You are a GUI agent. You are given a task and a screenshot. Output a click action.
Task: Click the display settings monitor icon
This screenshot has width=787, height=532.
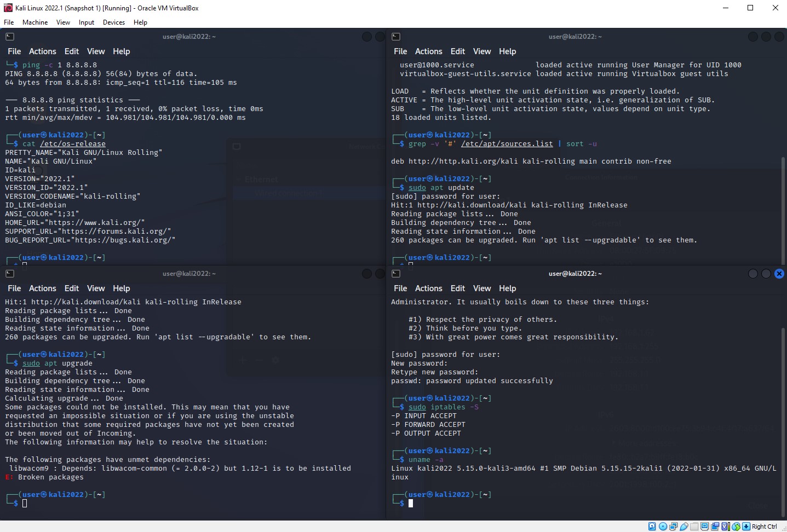tap(704, 527)
